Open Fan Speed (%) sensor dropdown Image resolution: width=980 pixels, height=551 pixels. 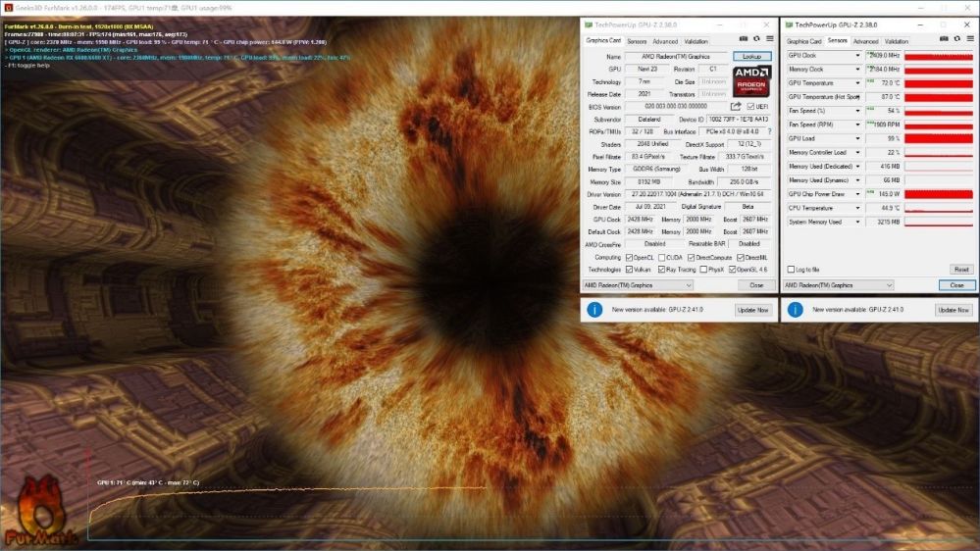[857, 111]
